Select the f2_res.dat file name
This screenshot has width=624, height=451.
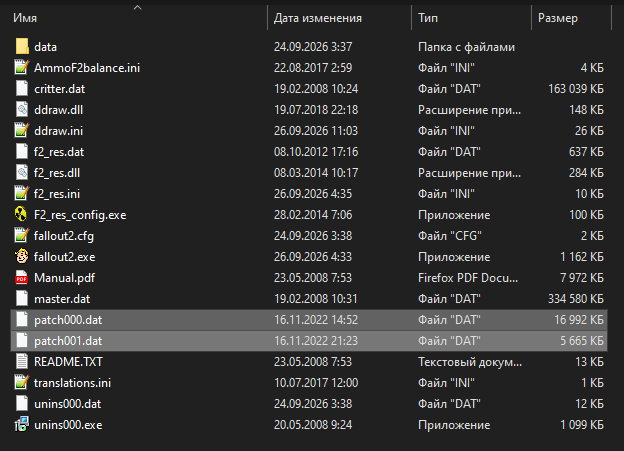coord(59,152)
